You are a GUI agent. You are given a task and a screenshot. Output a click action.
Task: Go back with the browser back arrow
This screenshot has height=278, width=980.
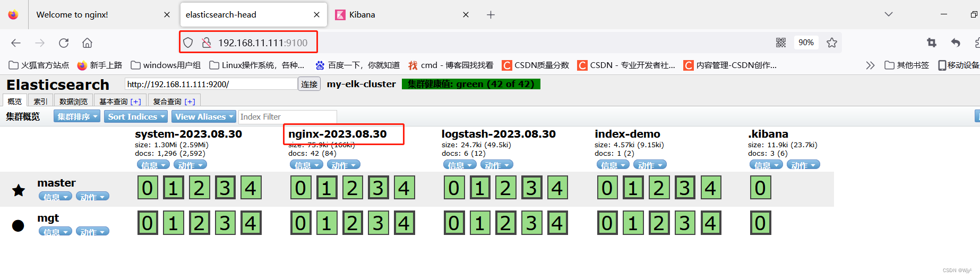click(16, 43)
